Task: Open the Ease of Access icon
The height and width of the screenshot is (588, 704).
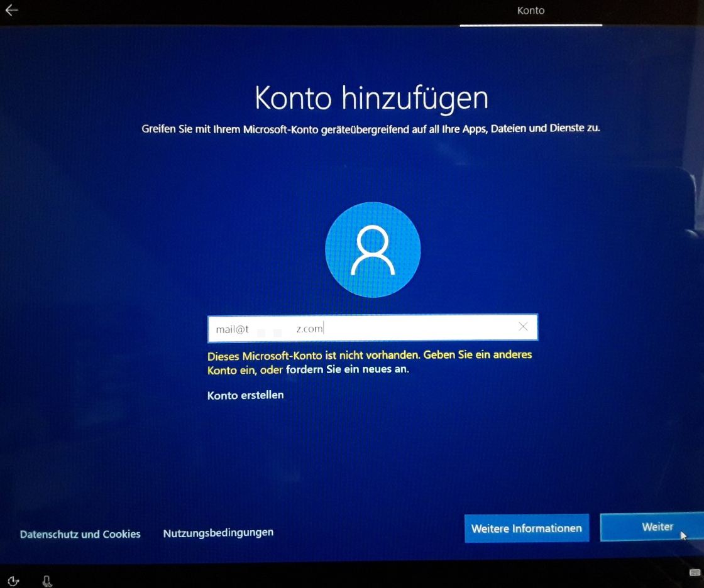Action: [13, 581]
